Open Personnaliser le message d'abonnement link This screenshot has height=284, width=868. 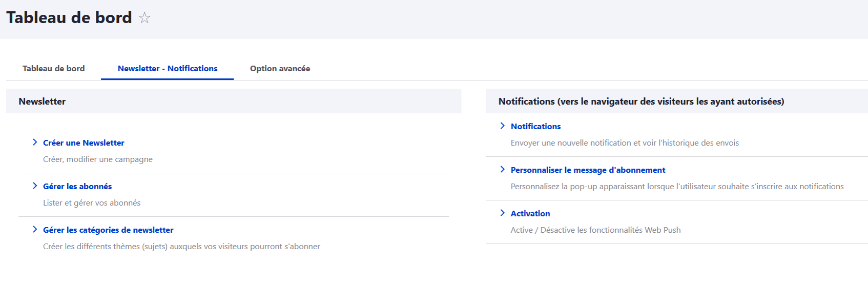click(x=588, y=170)
